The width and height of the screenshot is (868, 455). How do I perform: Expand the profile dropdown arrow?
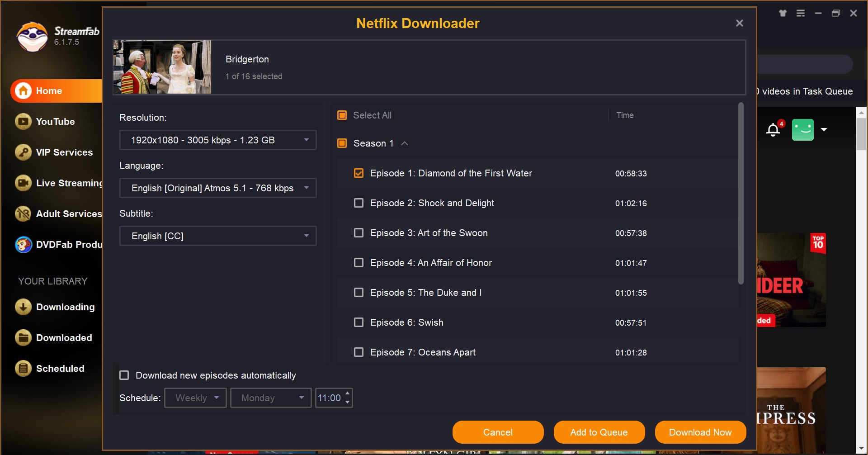pos(824,129)
